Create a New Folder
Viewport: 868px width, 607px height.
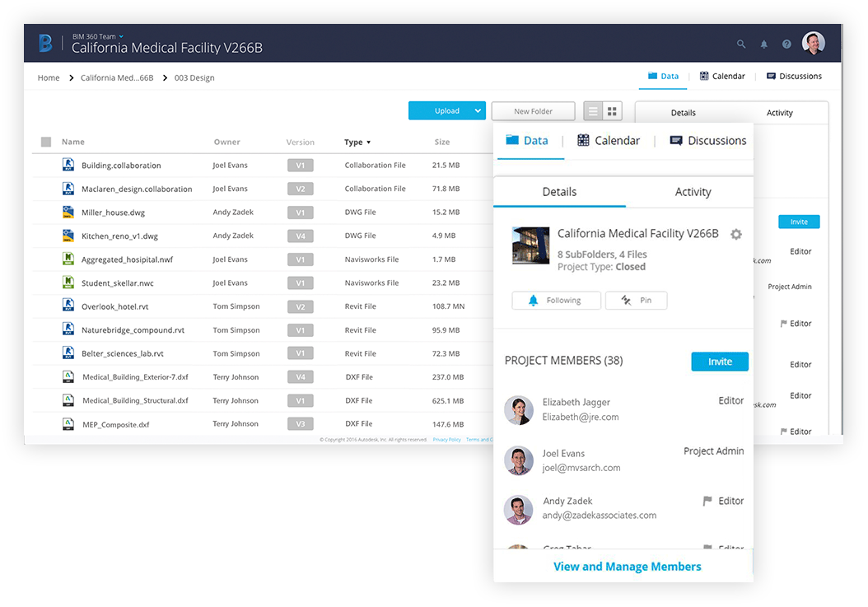(x=533, y=110)
